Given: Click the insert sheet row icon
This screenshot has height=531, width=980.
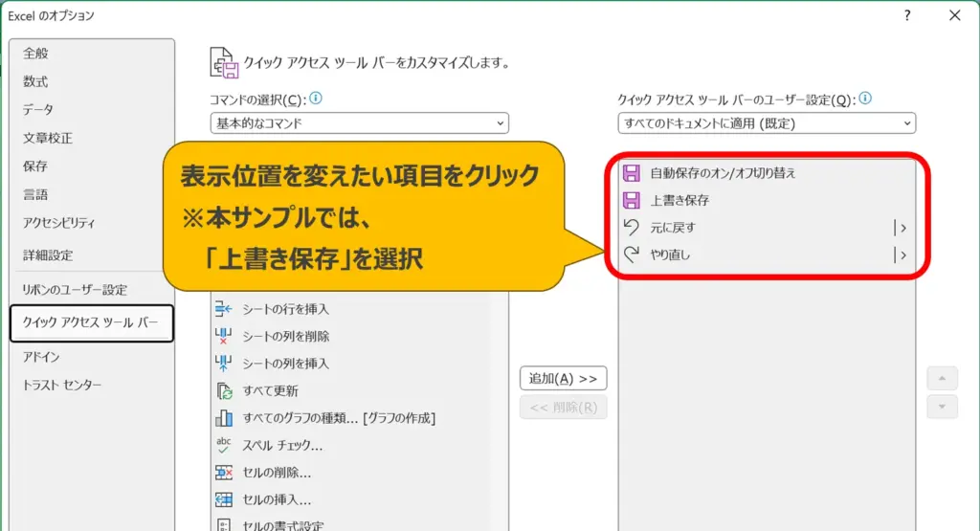Looking at the screenshot, I should (x=224, y=309).
